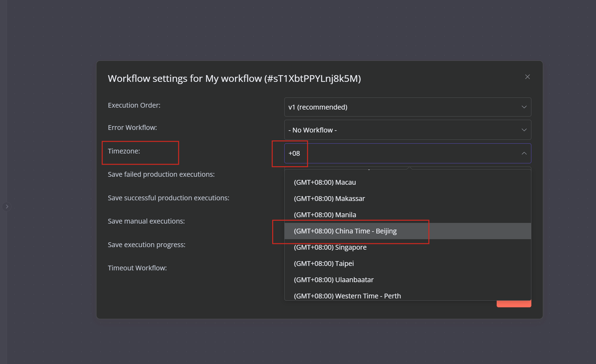Click the Timezone search field showing +08
Viewport: 596px width, 364px height.
(401, 153)
